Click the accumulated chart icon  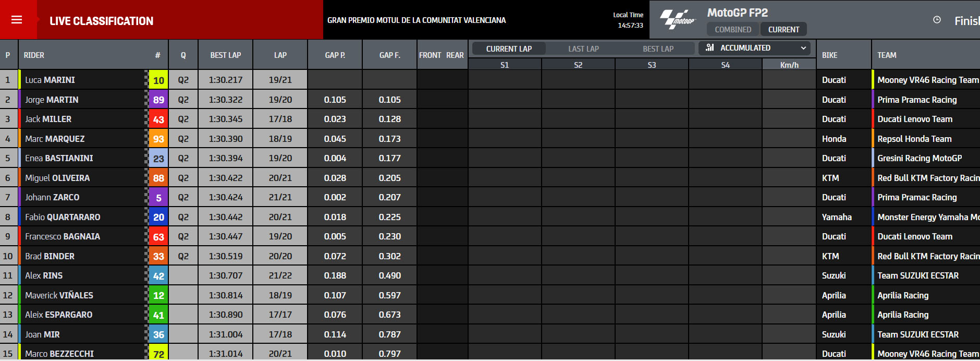709,47
